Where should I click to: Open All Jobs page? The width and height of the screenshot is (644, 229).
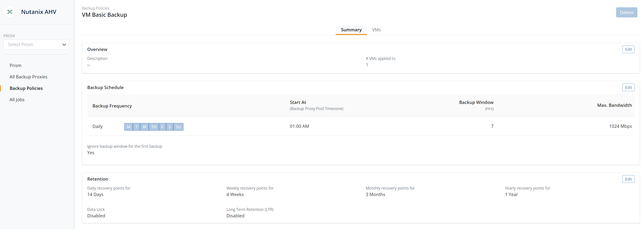click(17, 100)
